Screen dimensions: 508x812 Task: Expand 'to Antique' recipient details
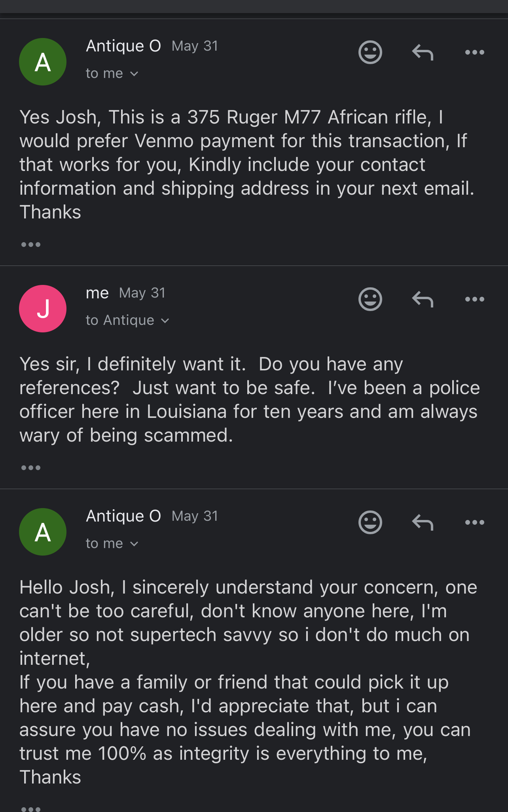click(127, 321)
